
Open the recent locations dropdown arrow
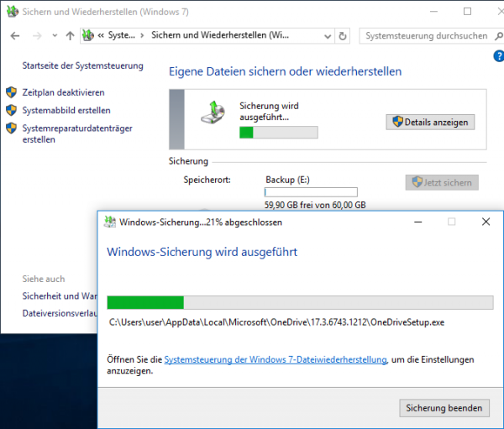point(54,36)
